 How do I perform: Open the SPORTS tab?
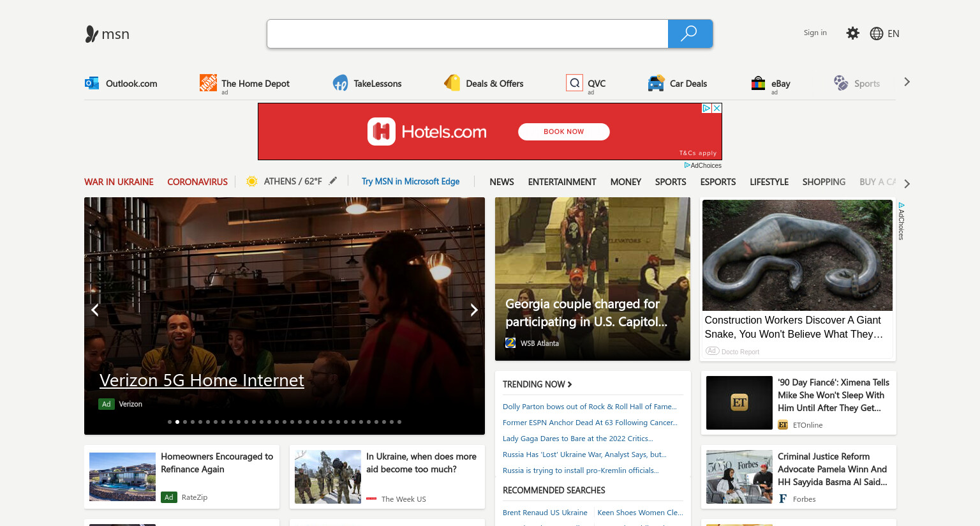[671, 182]
